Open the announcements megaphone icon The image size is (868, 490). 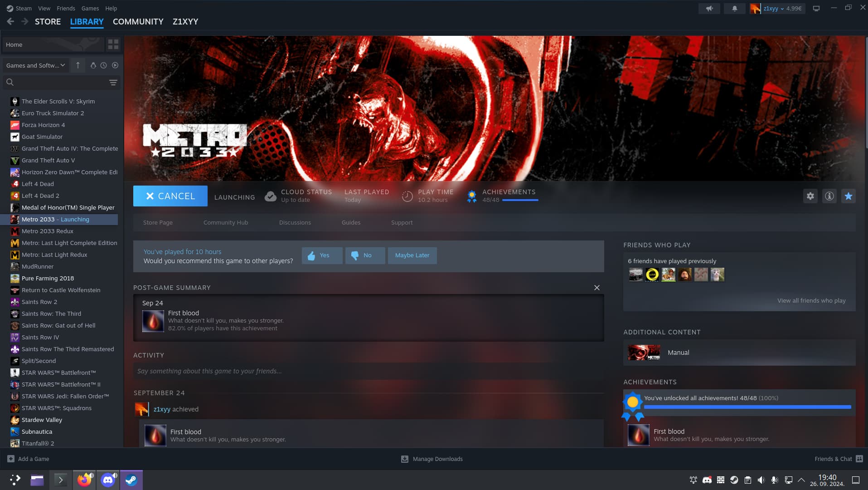click(x=709, y=8)
